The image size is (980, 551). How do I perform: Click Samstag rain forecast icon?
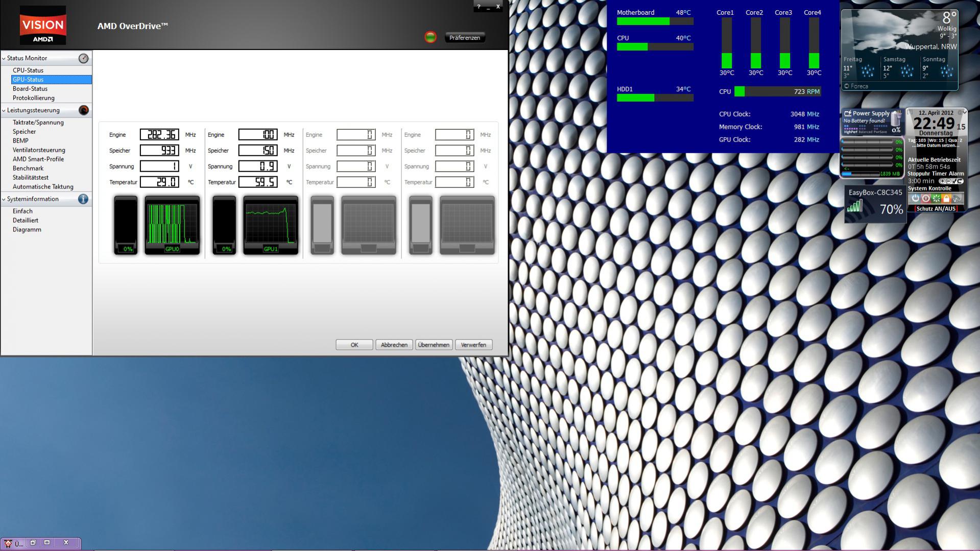(x=907, y=71)
